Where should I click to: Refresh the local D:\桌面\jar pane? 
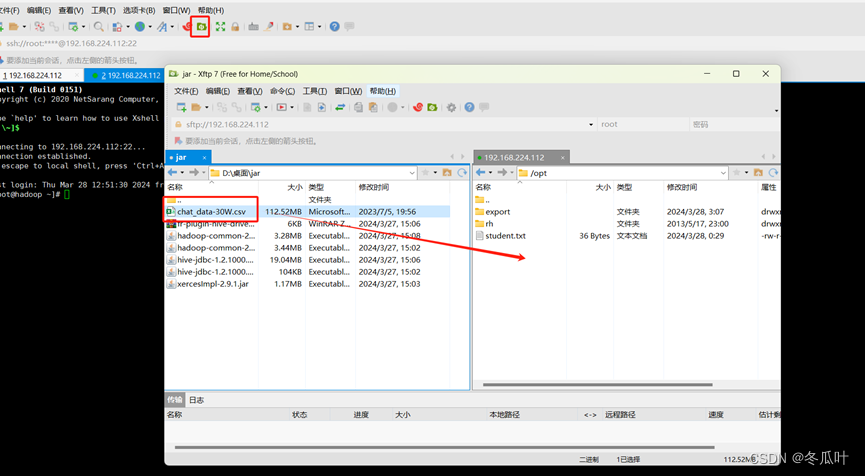click(x=462, y=173)
